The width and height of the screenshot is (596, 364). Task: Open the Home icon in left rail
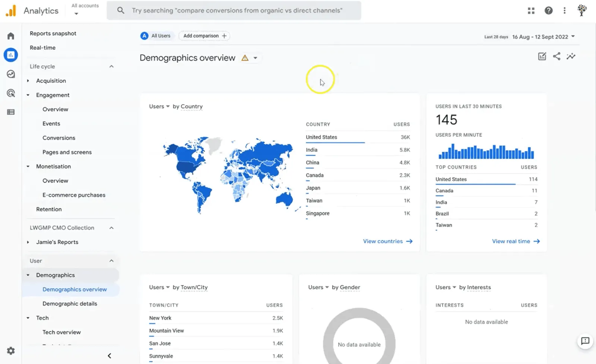[11, 36]
